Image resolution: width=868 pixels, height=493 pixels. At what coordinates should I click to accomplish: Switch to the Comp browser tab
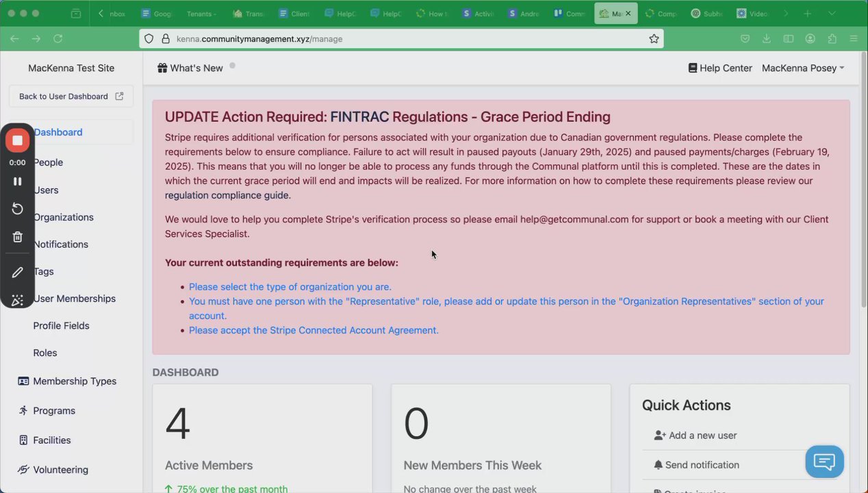point(661,14)
